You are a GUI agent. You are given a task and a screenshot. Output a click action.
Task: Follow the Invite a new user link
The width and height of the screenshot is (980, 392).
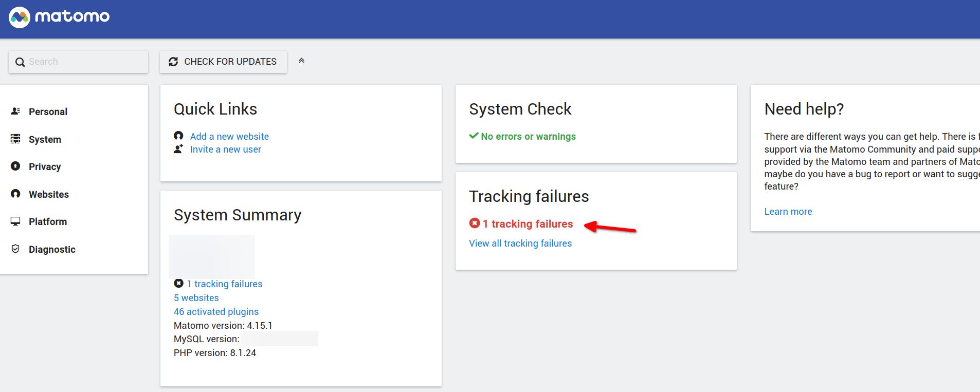point(225,149)
